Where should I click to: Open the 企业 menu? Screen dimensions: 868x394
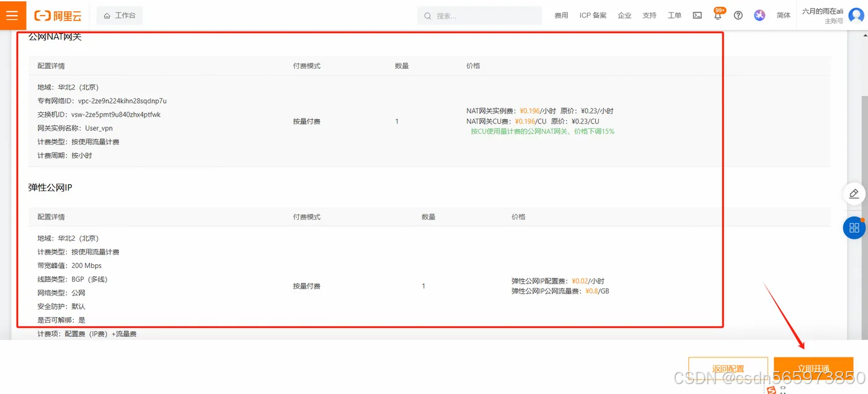pyautogui.click(x=624, y=16)
